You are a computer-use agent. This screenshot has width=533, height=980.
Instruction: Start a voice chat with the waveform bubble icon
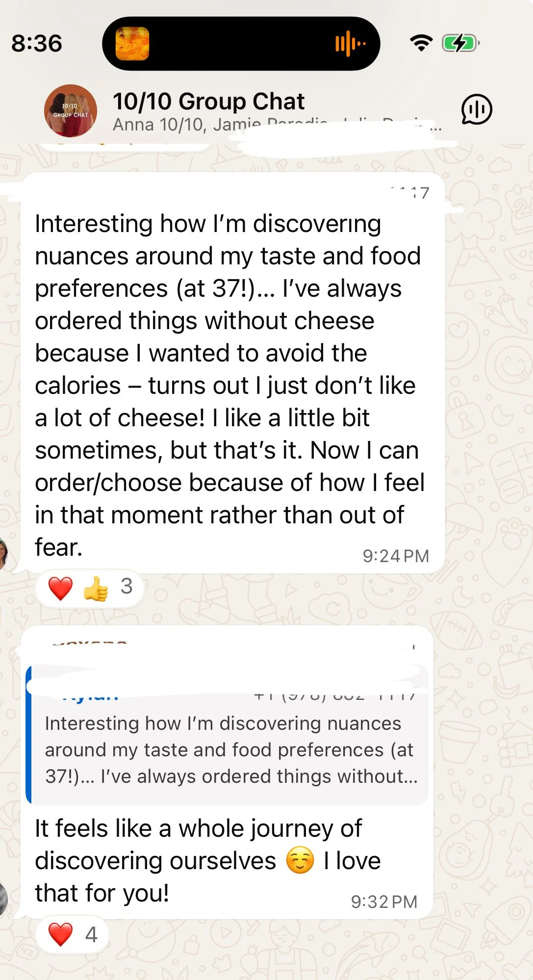(x=476, y=109)
